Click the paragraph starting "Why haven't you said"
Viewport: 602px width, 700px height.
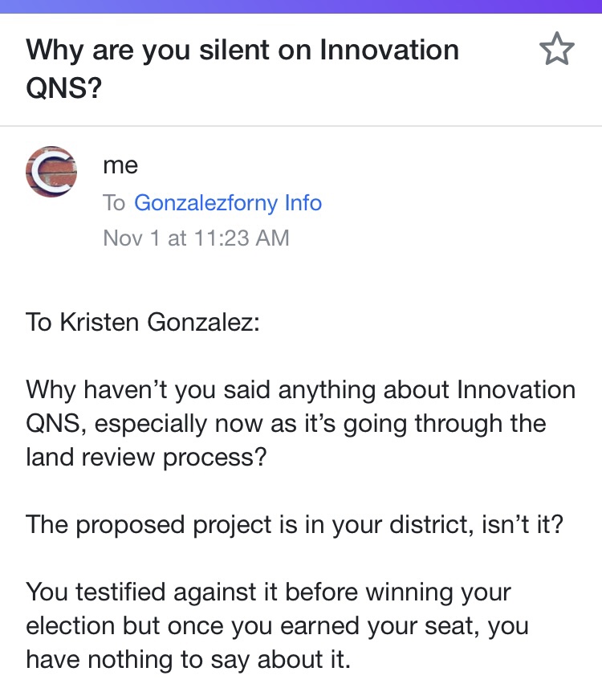300,423
